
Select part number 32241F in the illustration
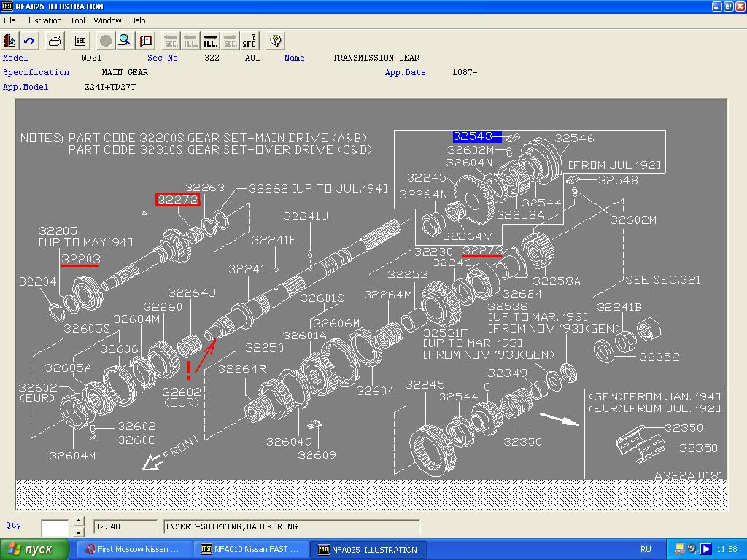274,240
